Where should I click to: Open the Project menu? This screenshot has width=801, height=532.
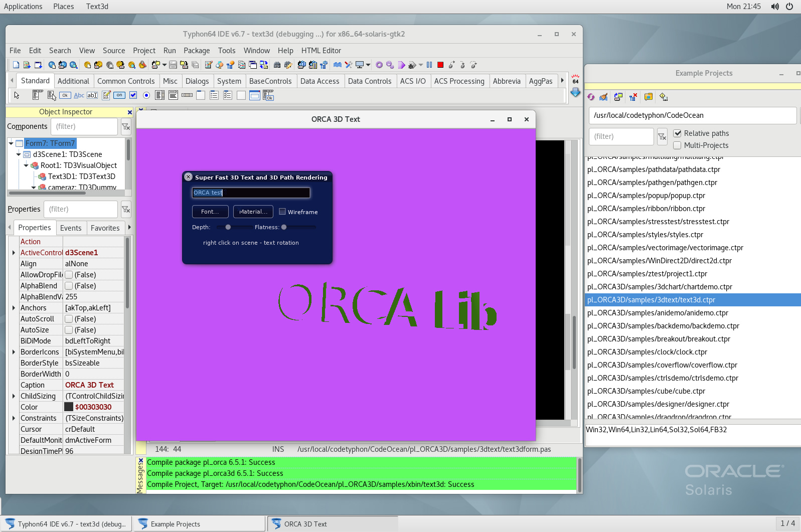(144, 51)
